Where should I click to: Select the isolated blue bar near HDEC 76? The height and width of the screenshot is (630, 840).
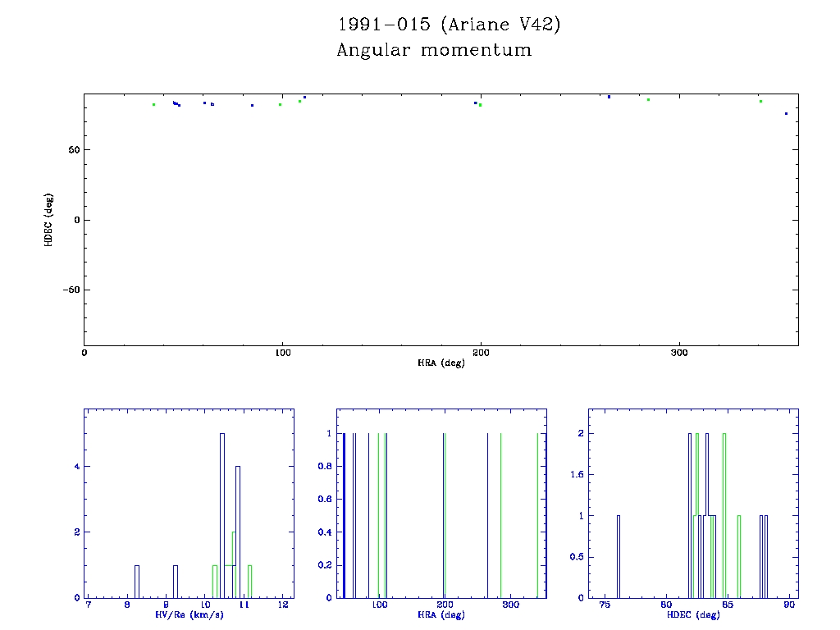(x=619, y=557)
